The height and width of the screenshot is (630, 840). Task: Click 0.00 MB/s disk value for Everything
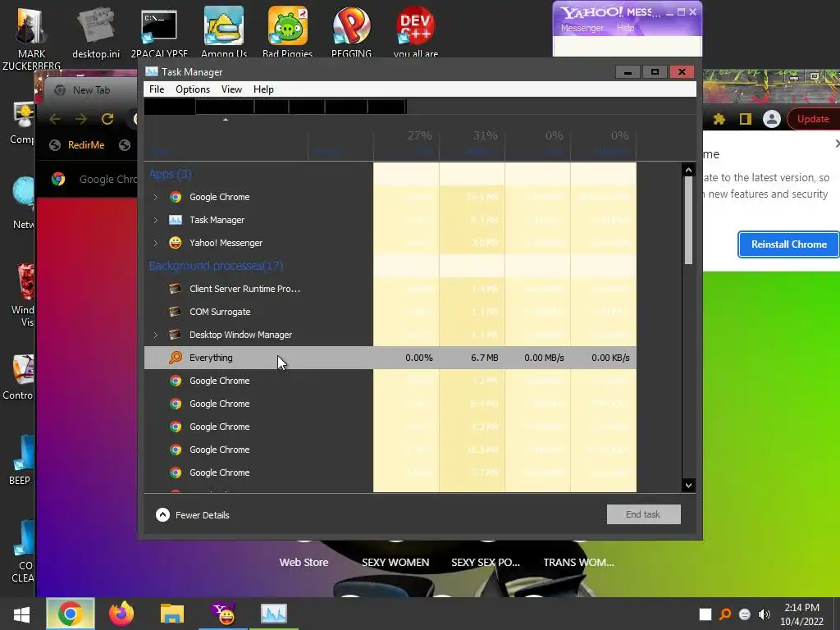544,358
